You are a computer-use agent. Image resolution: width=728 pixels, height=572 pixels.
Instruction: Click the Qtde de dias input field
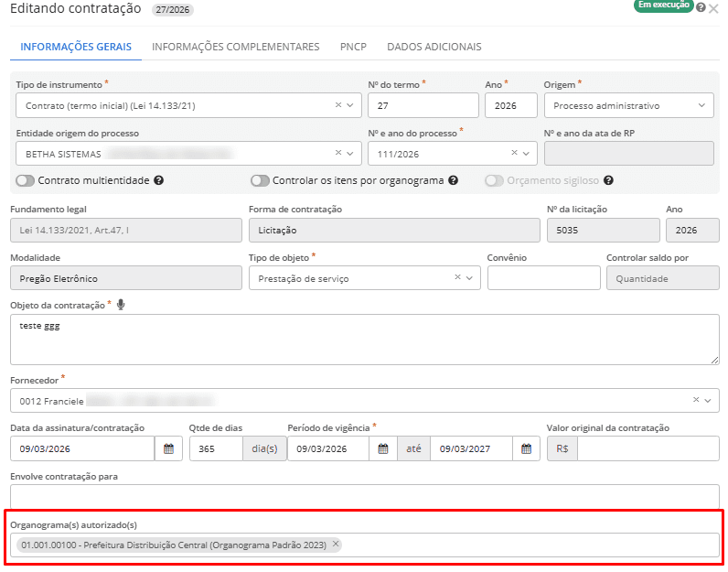215,448
